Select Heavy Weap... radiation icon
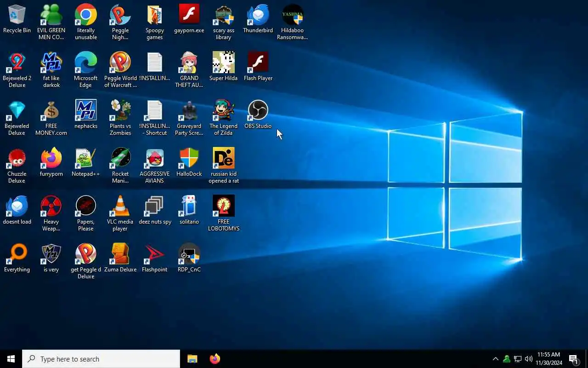The image size is (588, 368). [51, 213]
